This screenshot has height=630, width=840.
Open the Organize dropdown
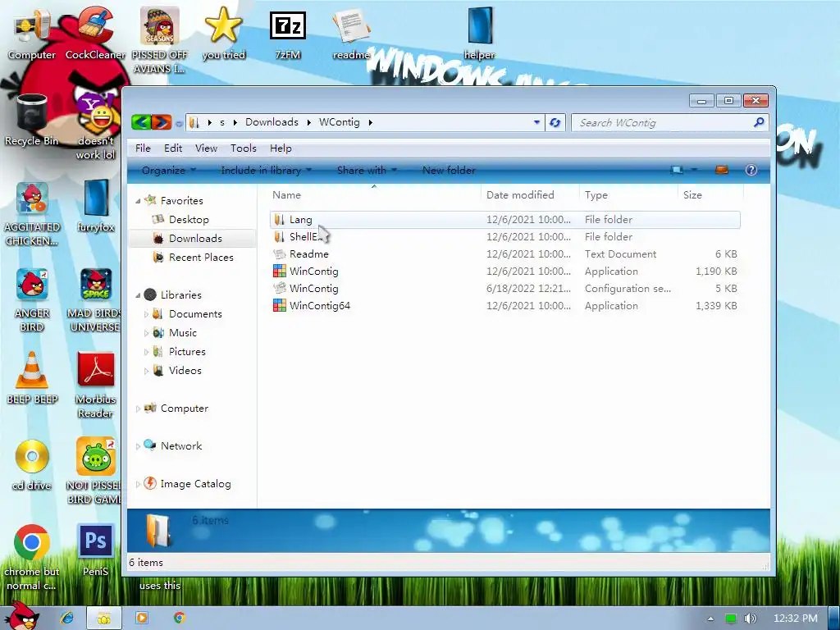[168, 171]
